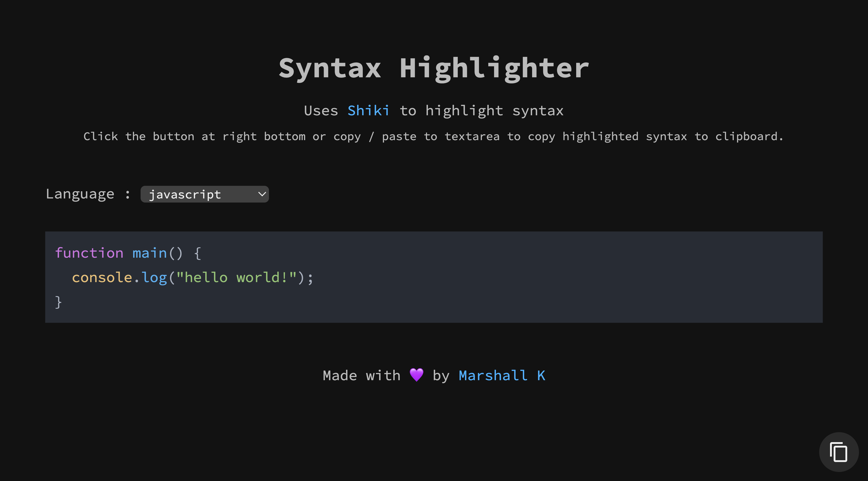Click the main function name token

pos(150,253)
